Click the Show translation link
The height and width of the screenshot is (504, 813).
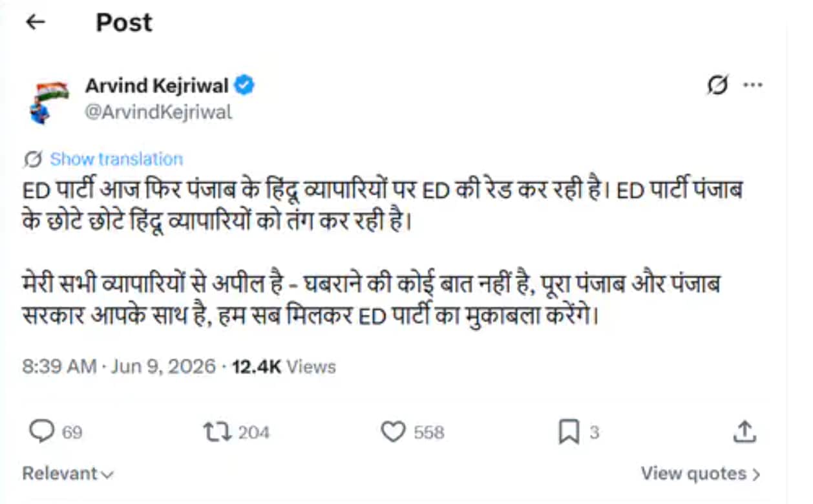click(116, 159)
